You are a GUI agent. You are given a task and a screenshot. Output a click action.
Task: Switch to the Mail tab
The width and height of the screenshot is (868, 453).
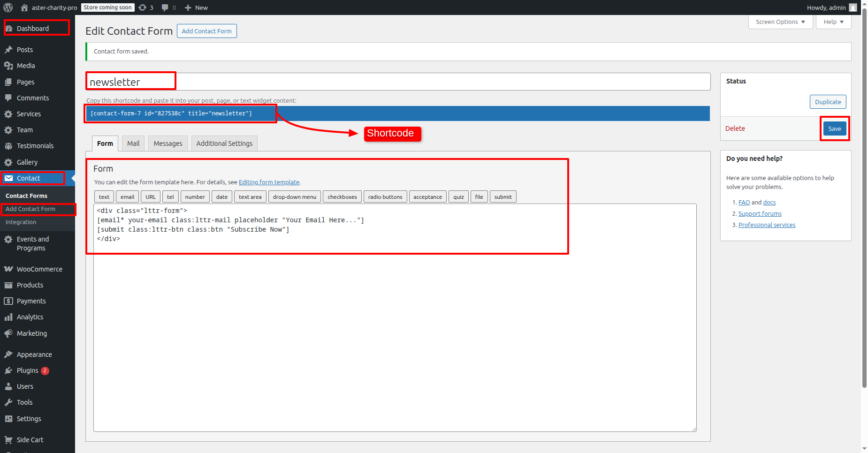[x=133, y=143]
